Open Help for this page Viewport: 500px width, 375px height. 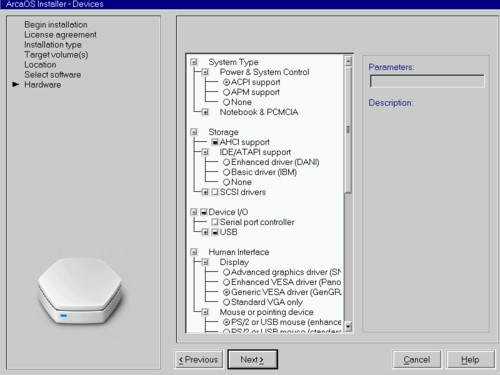point(470,359)
